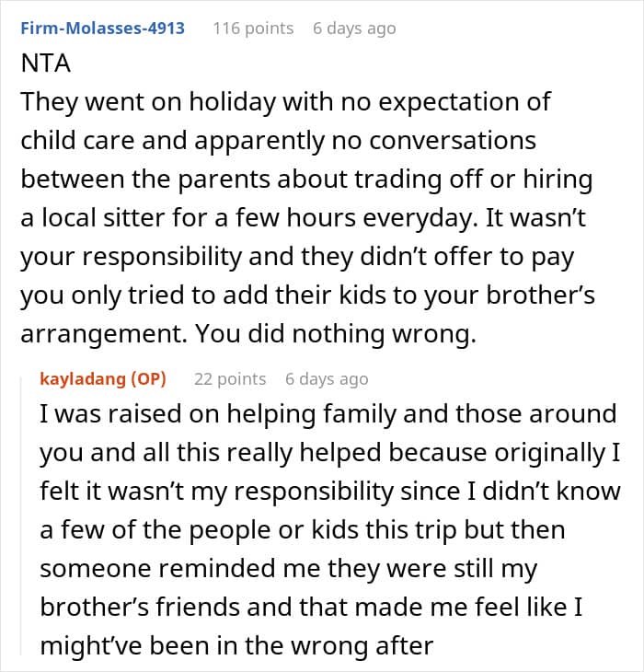Click the 22 points score
Screen dimensions: 644x672
pos(230,378)
